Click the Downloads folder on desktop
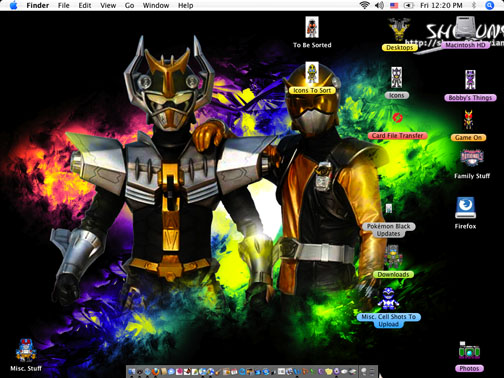Viewport: 504px width, 378px height. pyautogui.click(x=393, y=257)
